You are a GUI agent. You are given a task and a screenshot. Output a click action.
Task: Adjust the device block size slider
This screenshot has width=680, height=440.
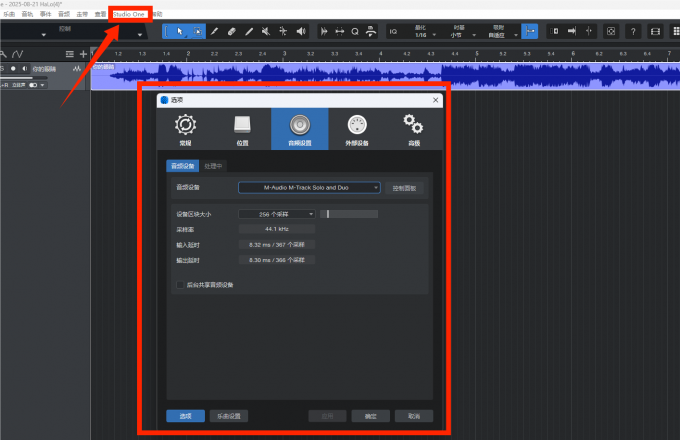pos(349,214)
